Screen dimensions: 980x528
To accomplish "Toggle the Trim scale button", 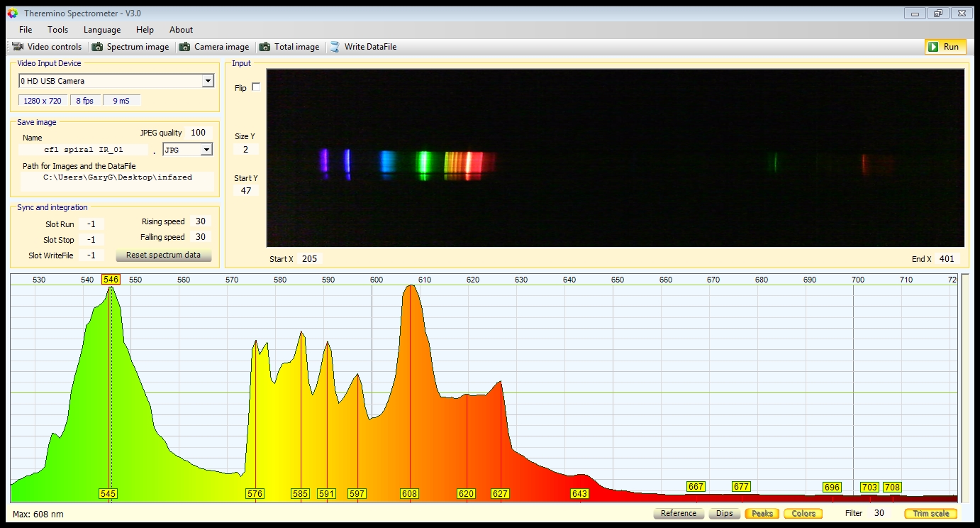I will (930, 513).
